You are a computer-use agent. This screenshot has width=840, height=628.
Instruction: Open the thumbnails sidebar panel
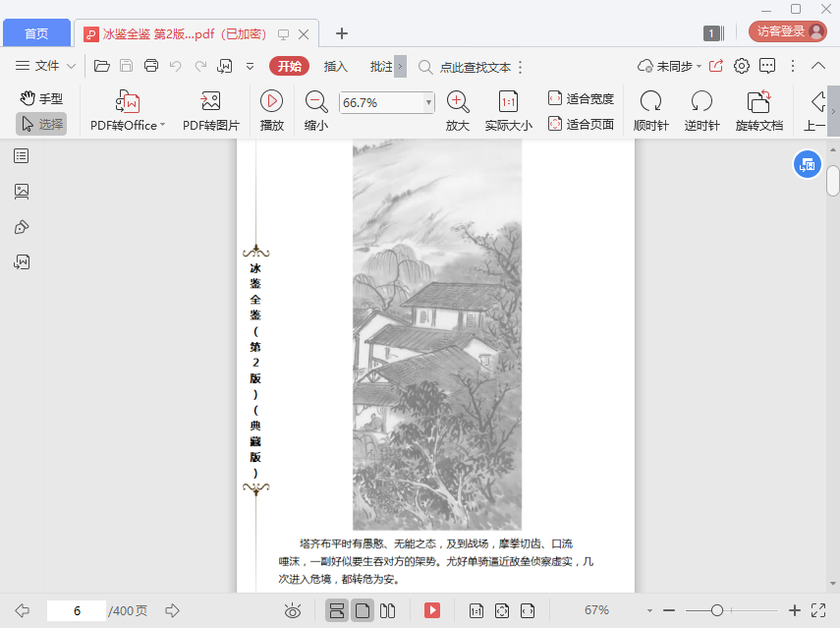(22, 192)
